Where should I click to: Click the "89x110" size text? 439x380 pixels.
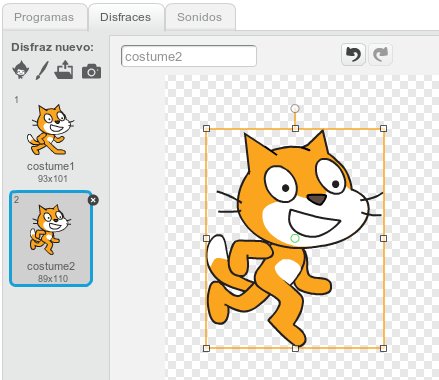(x=53, y=279)
